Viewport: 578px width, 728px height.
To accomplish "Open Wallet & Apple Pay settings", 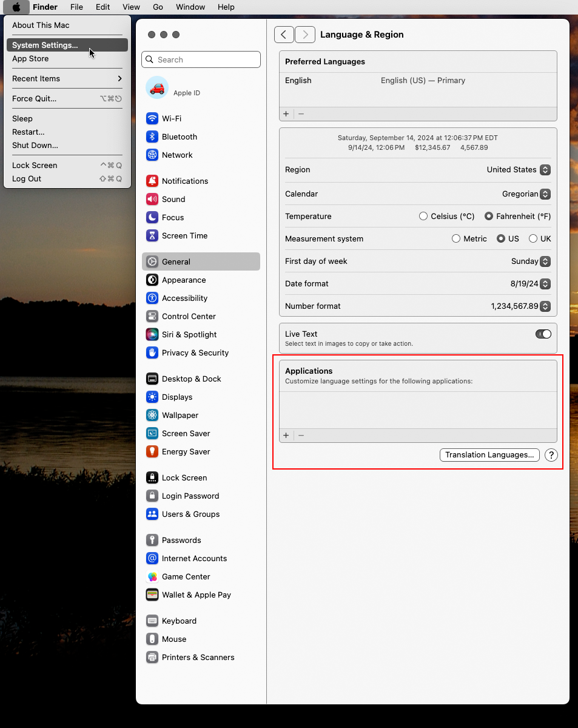I will (x=153, y=595).
